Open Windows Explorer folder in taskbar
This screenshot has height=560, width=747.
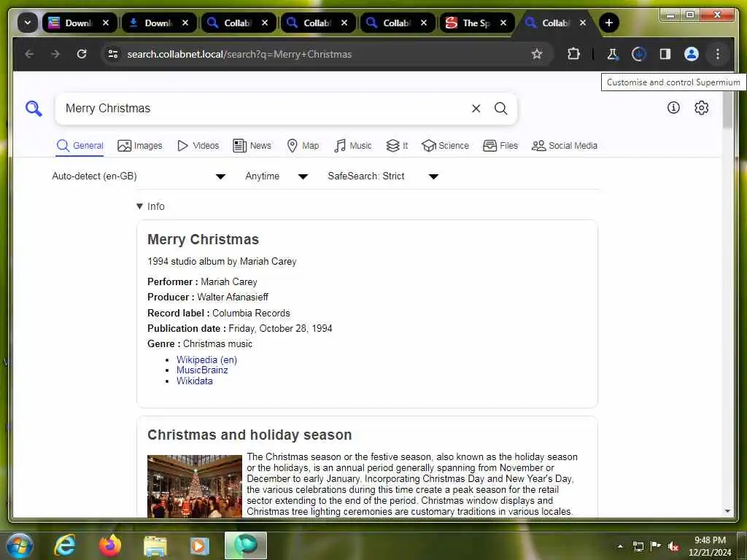(155, 546)
